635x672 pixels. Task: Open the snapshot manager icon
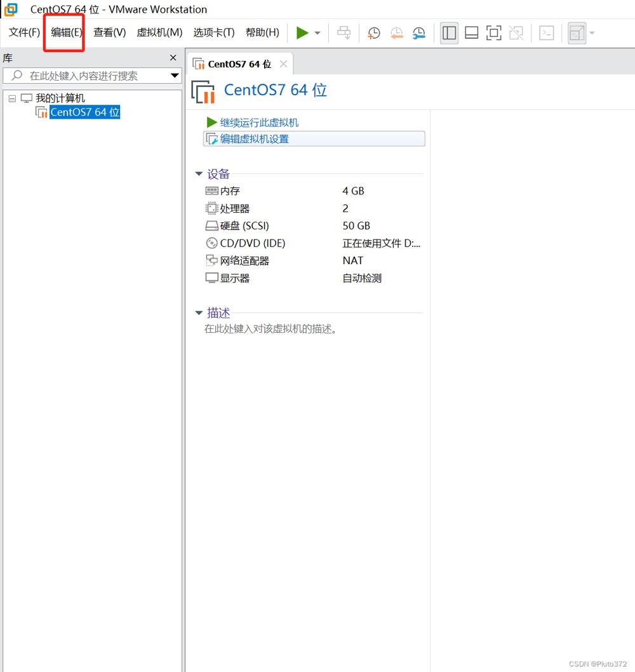(x=418, y=33)
